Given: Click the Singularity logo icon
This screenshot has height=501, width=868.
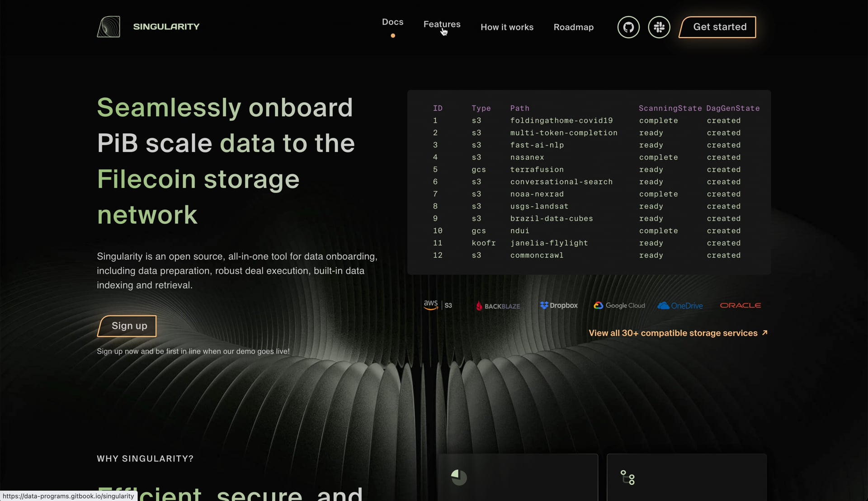Looking at the screenshot, I should point(108,27).
